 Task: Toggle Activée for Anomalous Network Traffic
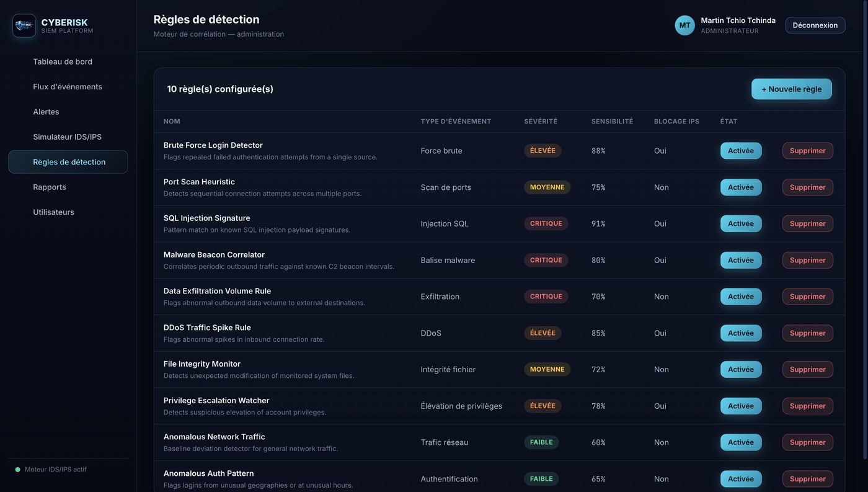(x=741, y=442)
